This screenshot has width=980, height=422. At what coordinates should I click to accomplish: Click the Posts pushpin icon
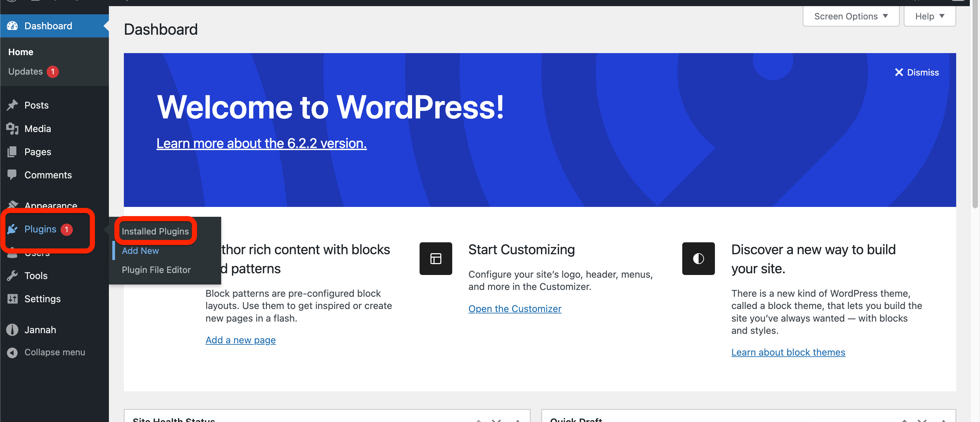pos(12,105)
